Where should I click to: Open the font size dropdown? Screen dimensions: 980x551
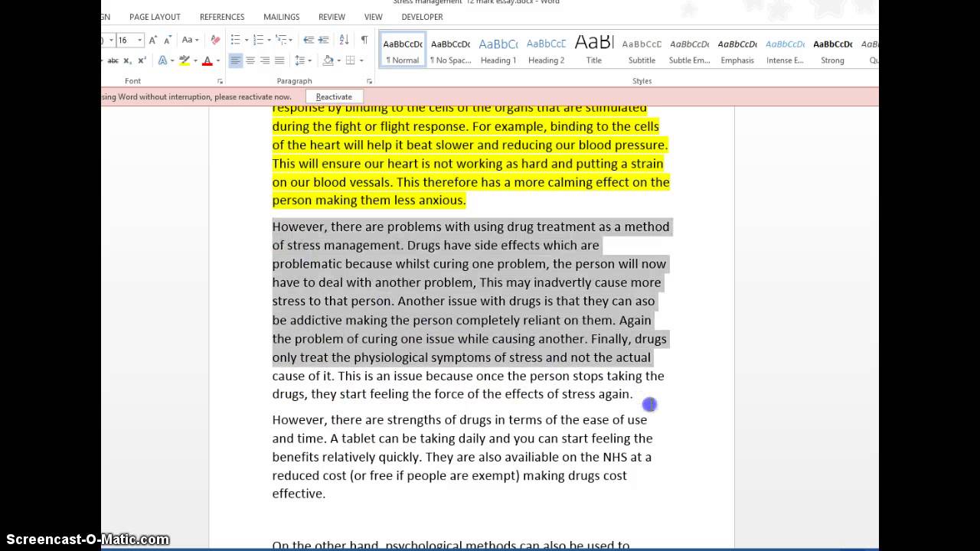pos(139,40)
